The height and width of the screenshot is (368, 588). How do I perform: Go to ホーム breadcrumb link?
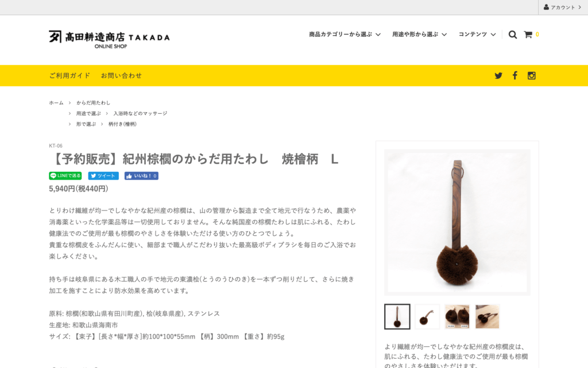[x=56, y=102]
